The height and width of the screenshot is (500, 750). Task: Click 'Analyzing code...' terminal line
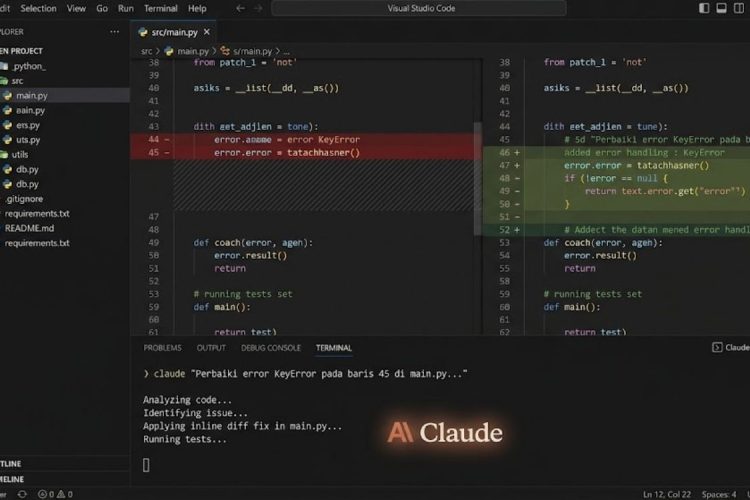[x=187, y=400]
